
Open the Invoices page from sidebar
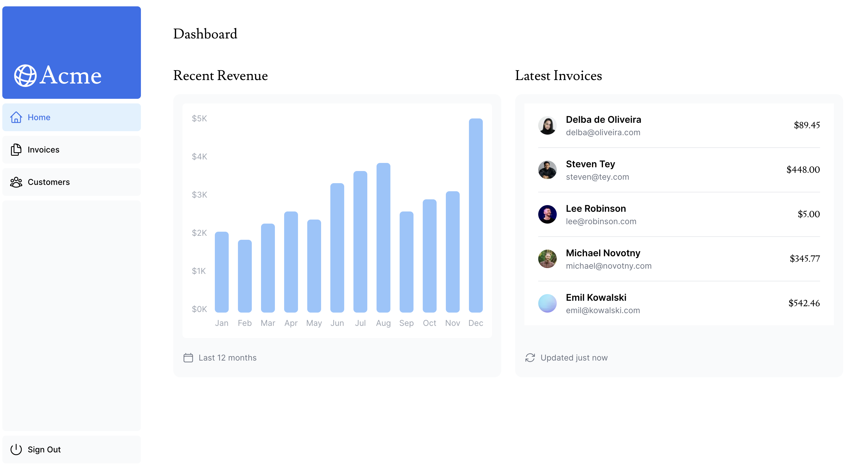pyautogui.click(x=44, y=150)
